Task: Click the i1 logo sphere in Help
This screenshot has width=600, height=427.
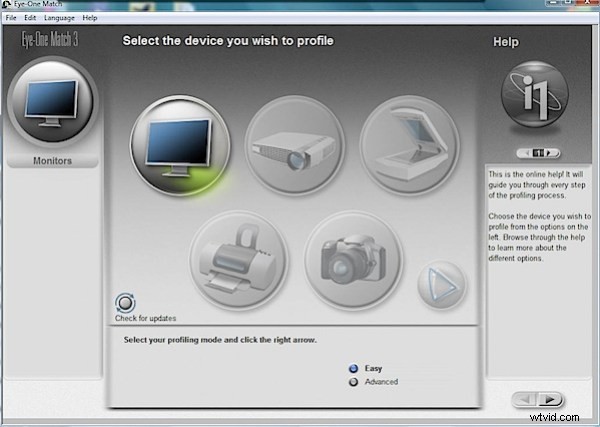Action: [535, 94]
